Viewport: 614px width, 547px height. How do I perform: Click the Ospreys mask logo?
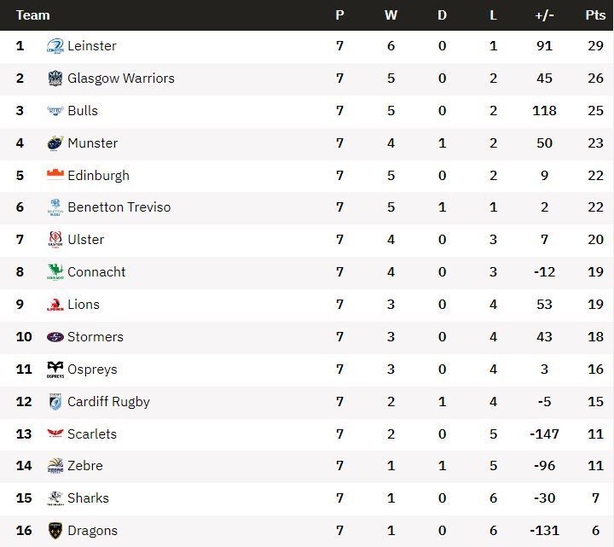pos(55,369)
